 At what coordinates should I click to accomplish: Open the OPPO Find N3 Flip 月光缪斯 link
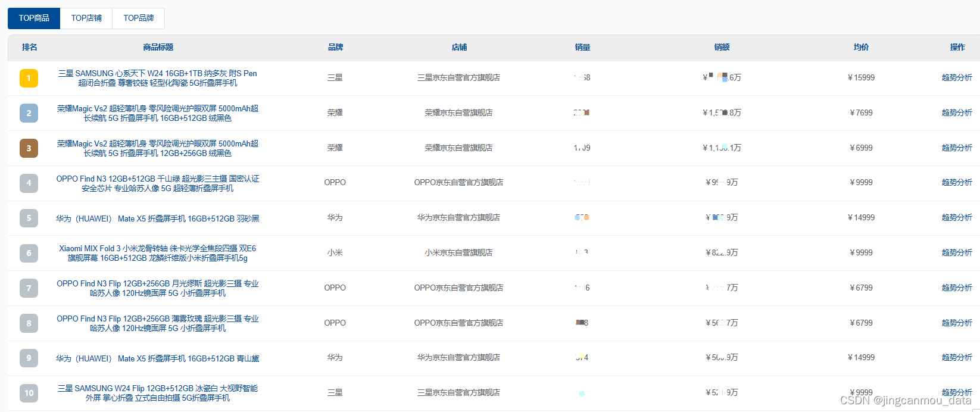tap(158, 288)
